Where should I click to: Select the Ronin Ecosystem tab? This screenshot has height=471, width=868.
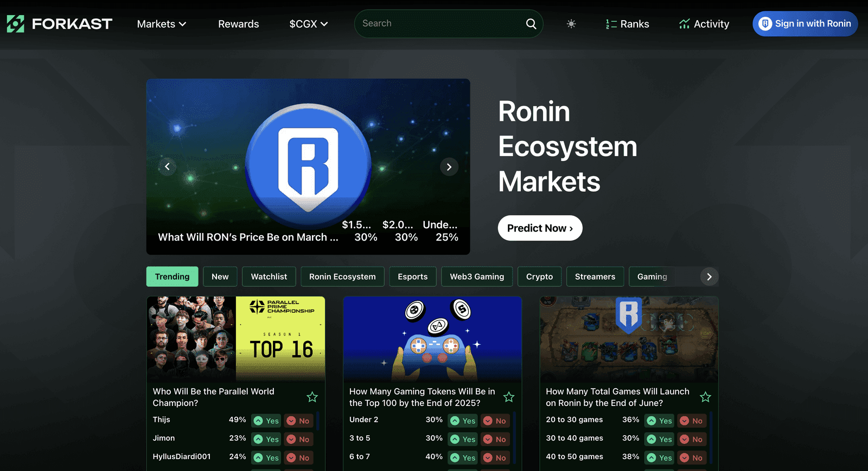(x=342, y=276)
